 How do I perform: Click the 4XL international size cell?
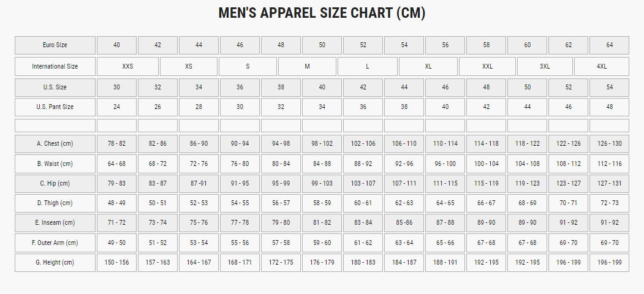tap(602, 66)
